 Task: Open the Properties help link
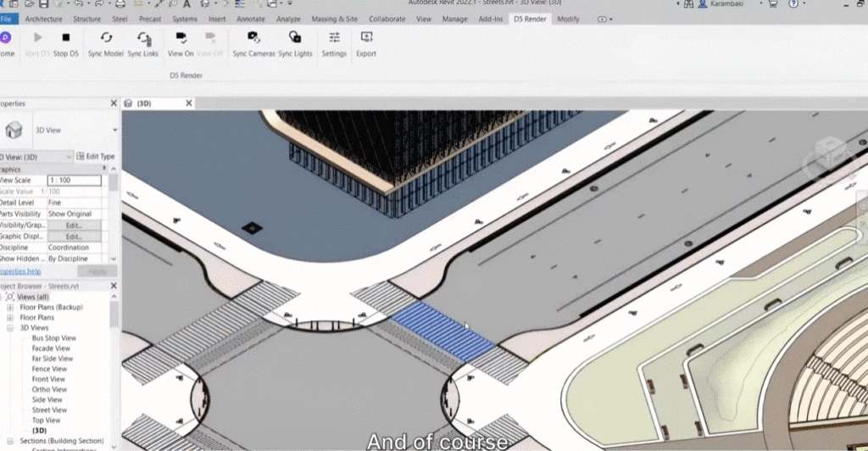[x=20, y=271]
